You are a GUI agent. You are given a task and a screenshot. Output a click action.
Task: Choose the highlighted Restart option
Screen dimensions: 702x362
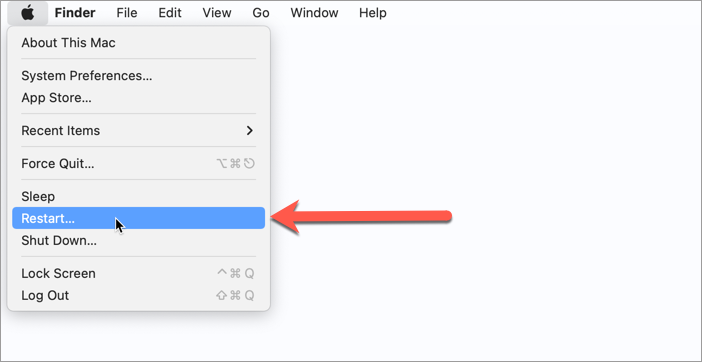[138, 218]
